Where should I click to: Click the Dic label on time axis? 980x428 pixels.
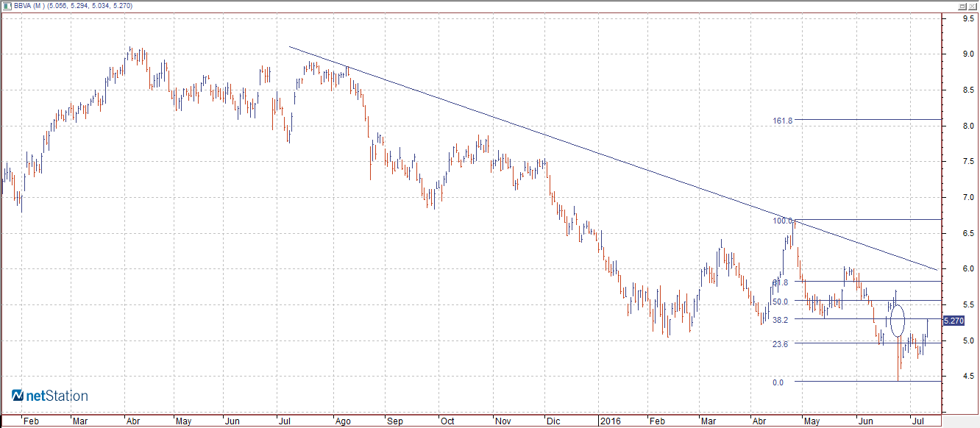pos(552,422)
